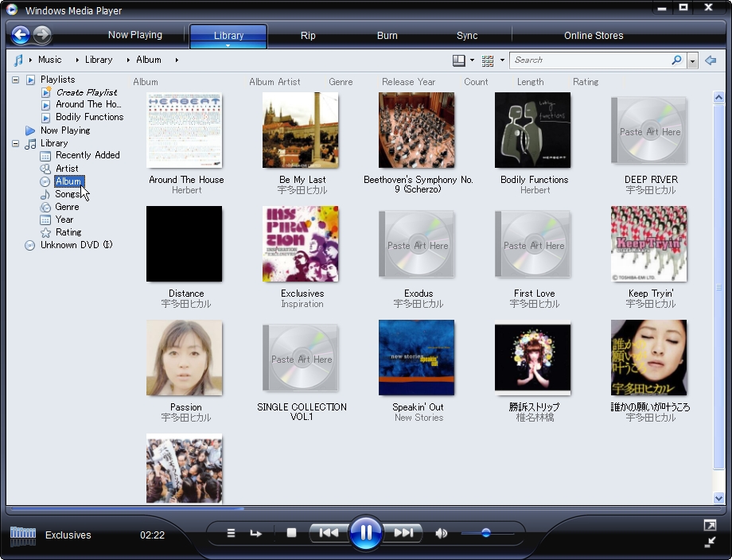Collapse the Playlists tree node

point(15,80)
